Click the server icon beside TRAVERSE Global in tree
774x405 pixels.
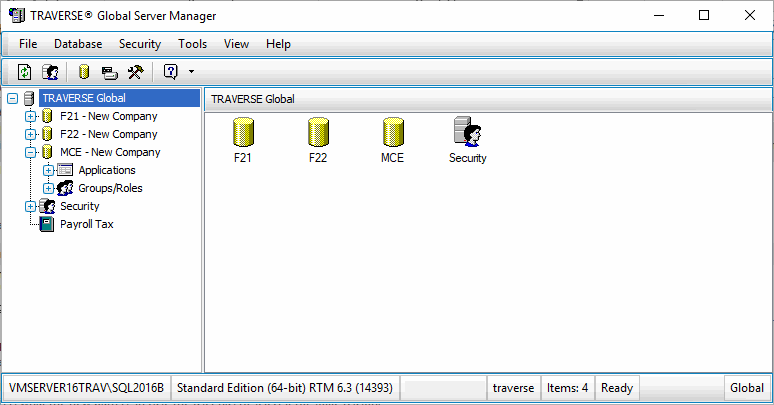click(x=29, y=98)
